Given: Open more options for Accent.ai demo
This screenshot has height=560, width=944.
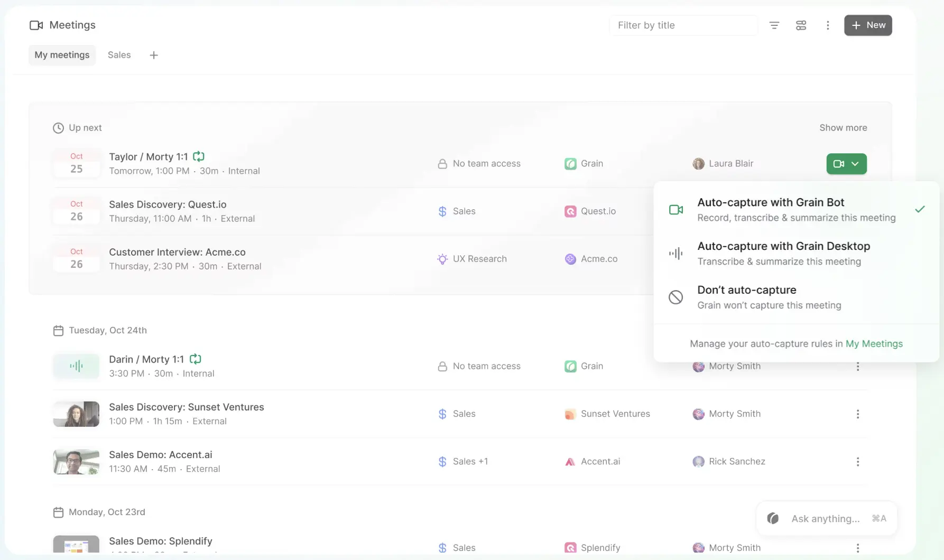Looking at the screenshot, I should coord(858,462).
